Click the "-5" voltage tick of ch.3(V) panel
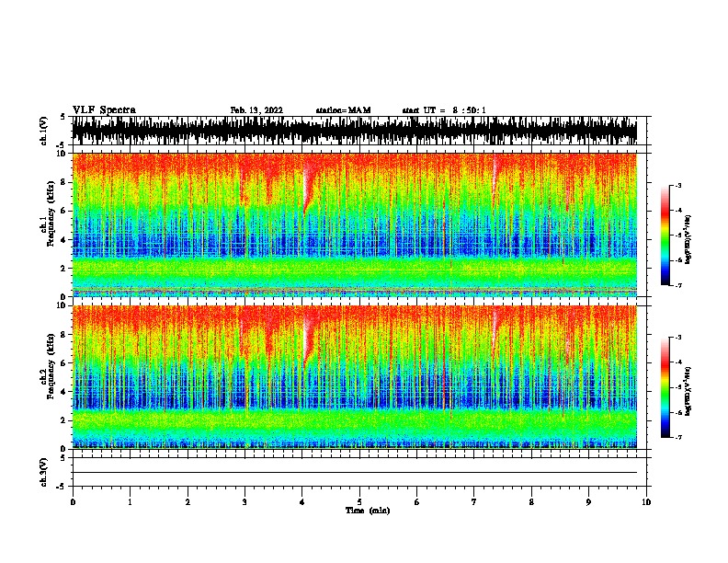The image size is (728, 563). pyautogui.click(x=61, y=487)
